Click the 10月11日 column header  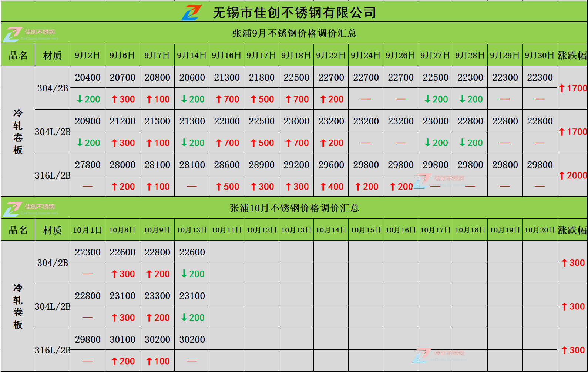click(x=227, y=230)
